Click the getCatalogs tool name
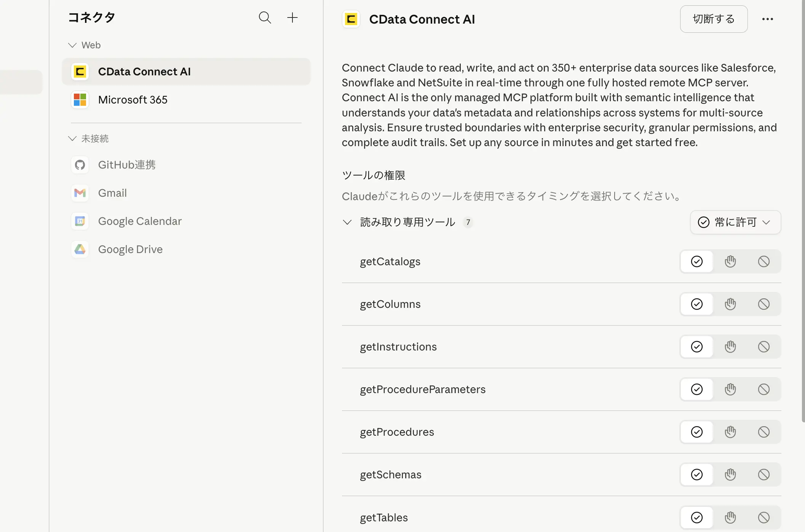This screenshot has width=805, height=532. pos(390,262)
